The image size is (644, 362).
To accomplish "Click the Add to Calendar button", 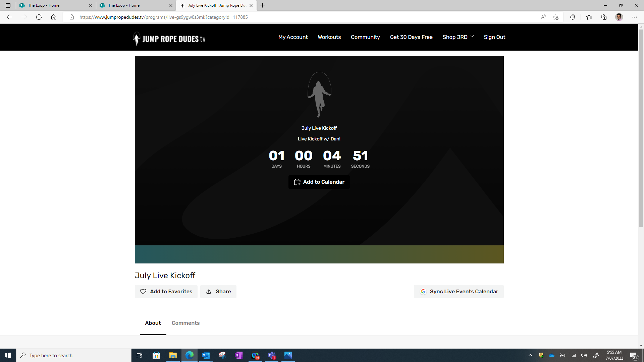I will pyautogui.click(x=319, y=182).
